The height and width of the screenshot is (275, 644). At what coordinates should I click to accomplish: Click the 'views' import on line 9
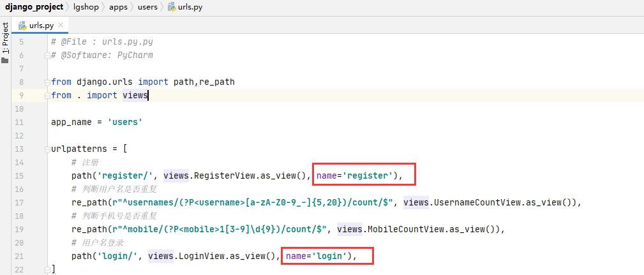pyautogui.click(x=135, y=96)
